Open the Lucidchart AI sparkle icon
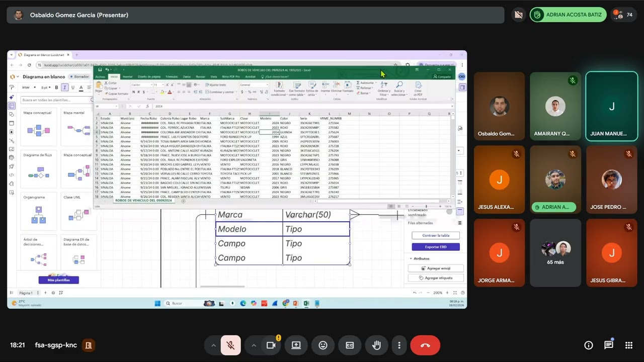This screenshot has height=362, width=644. point(12,97)
